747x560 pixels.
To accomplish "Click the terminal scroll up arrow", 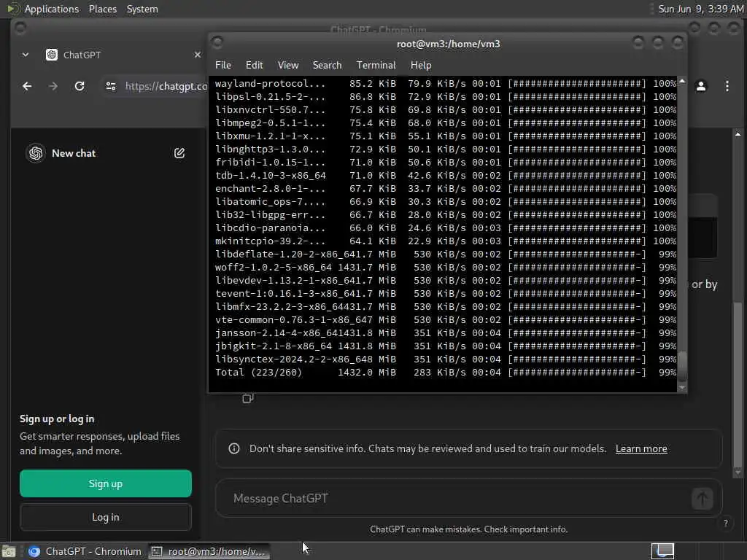I will pyautogui.click(x=682, y=81).
